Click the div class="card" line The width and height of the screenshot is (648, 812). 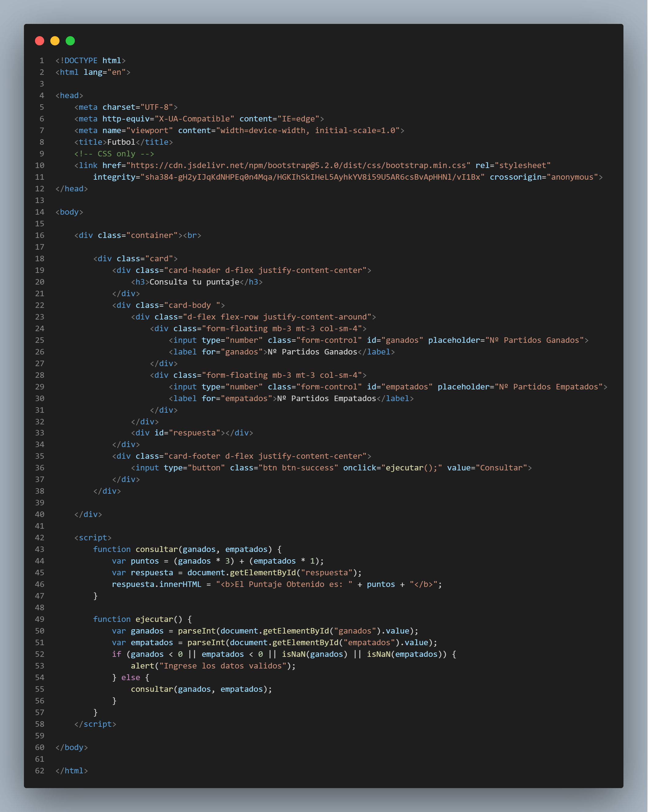135,259
